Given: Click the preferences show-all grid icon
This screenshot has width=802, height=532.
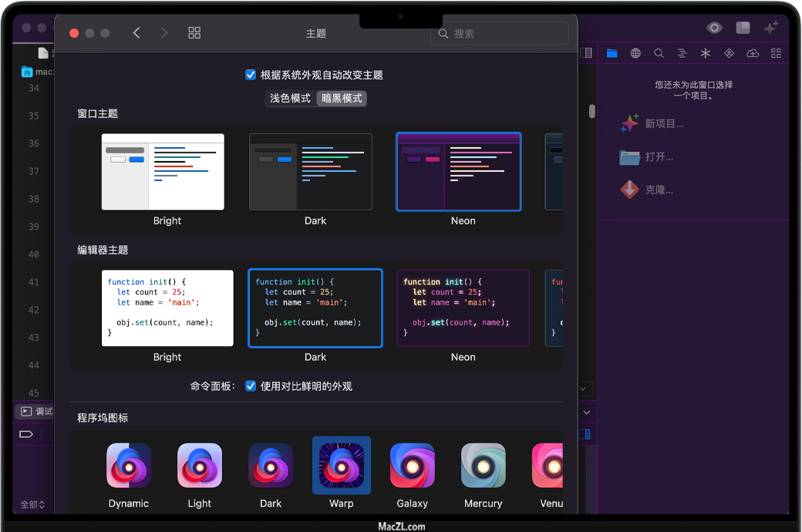Looking at the screenshot, I should click(x=194, y=33).
